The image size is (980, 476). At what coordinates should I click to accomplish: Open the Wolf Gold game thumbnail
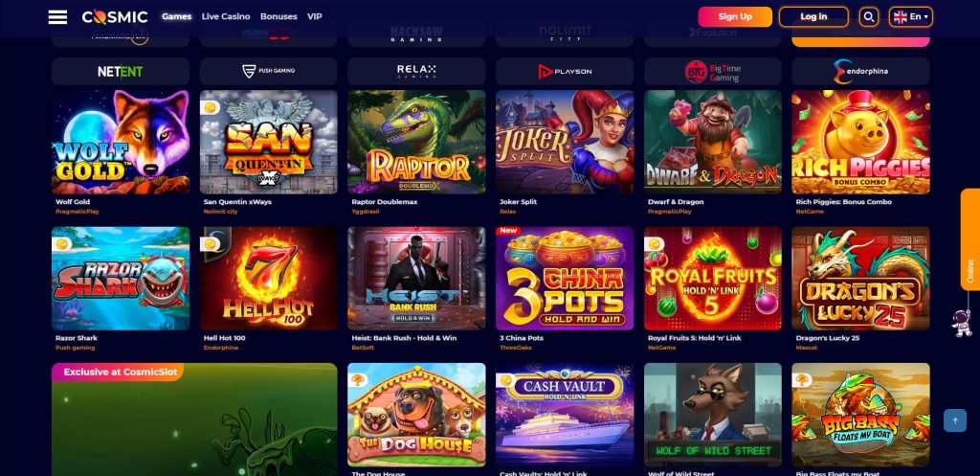pyautogui.click(x=120, y=142)
